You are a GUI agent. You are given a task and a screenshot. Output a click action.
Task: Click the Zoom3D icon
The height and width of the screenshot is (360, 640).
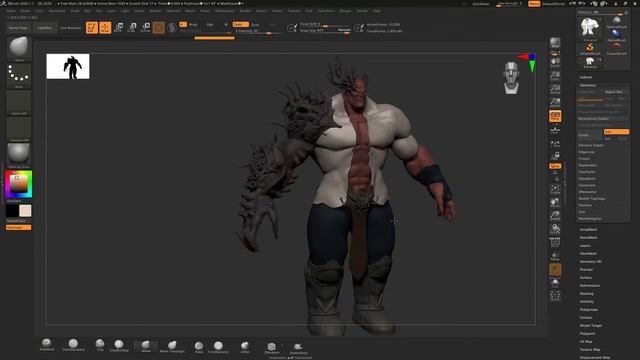click(x=555, y=216)
